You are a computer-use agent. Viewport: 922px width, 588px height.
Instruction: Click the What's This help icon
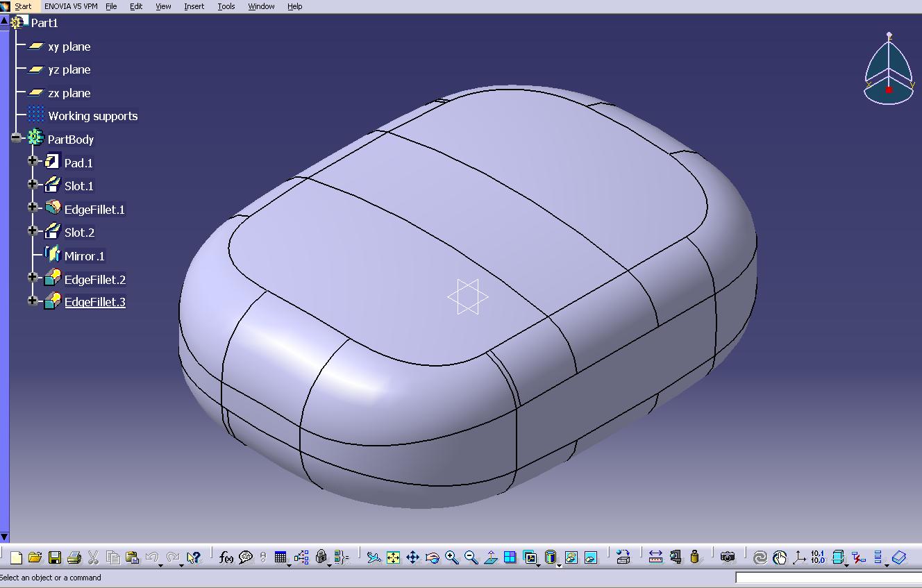(x=194, y=557)
